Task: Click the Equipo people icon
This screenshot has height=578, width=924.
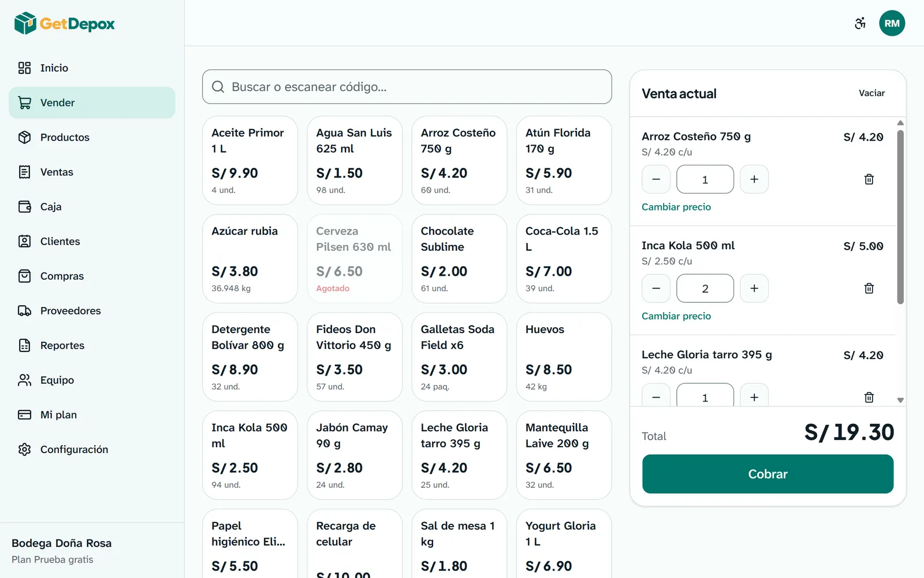Action: (24, 380)
